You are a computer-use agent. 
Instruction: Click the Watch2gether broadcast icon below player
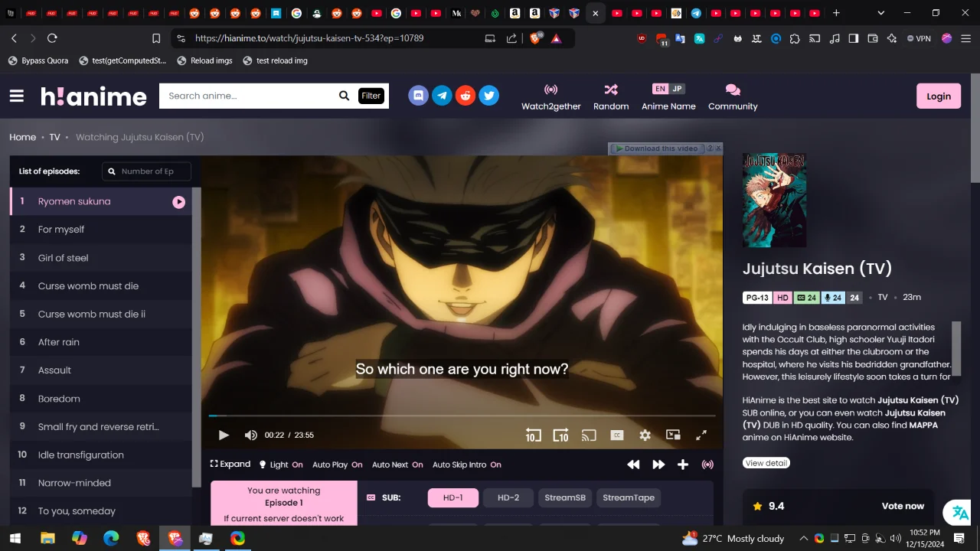click(707, 465)
